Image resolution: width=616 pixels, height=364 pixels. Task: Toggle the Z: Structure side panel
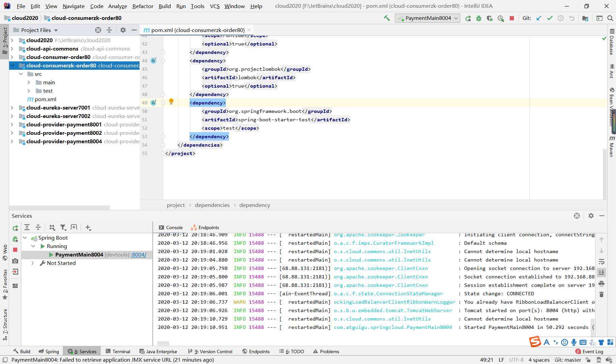(4, 324)
